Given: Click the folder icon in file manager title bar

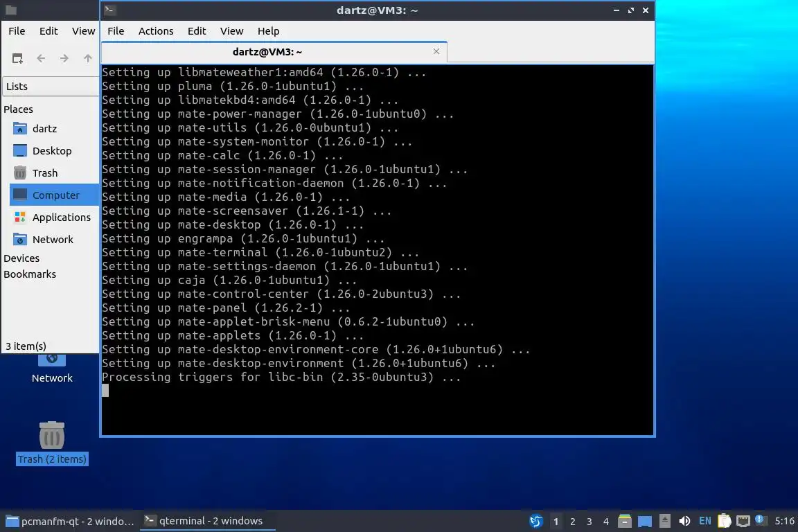Looking at the screenshot, I should (x=10, y=10).
